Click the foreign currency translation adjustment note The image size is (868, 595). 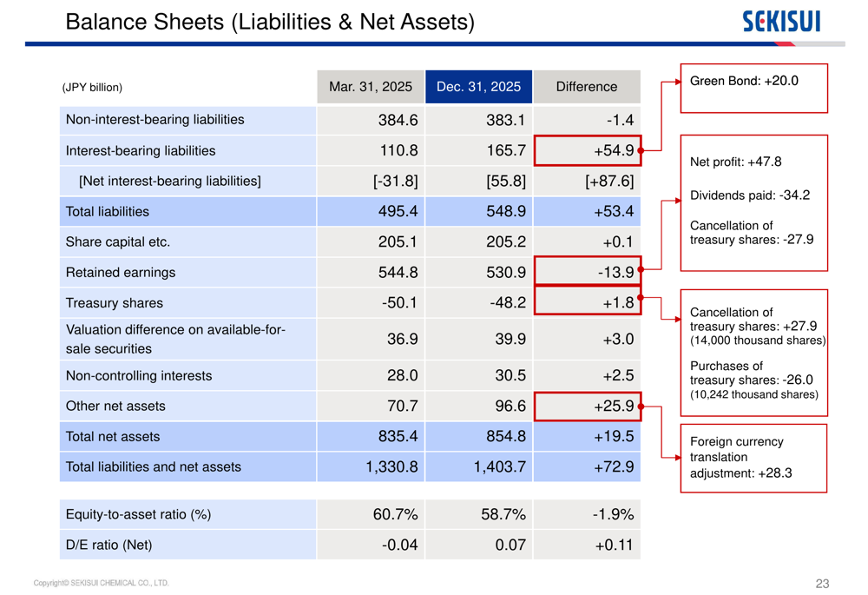[740, 458]
